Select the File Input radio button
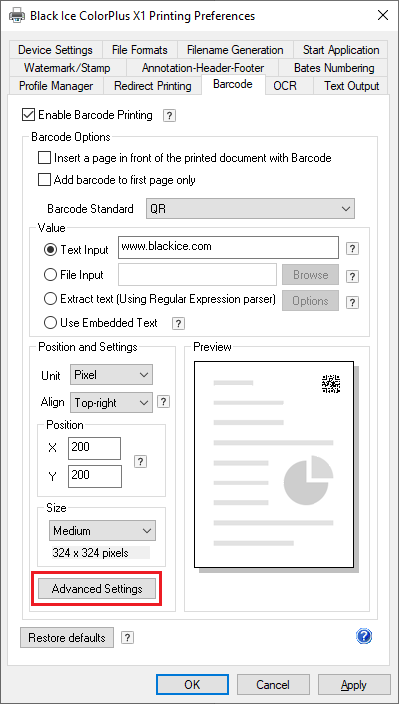399x704 pixels. [x=50, y=275]
